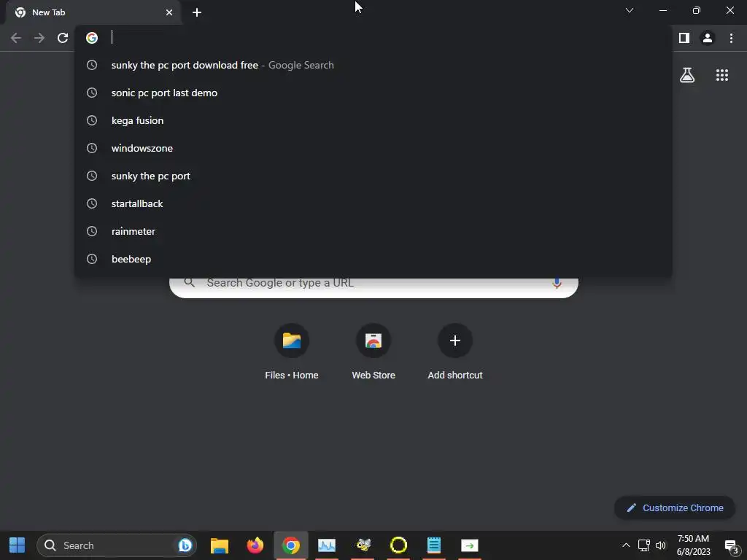747x560 pixels.
Task: Select the 'beebeep' history suggestion
Action: click(x=373, y=259)
